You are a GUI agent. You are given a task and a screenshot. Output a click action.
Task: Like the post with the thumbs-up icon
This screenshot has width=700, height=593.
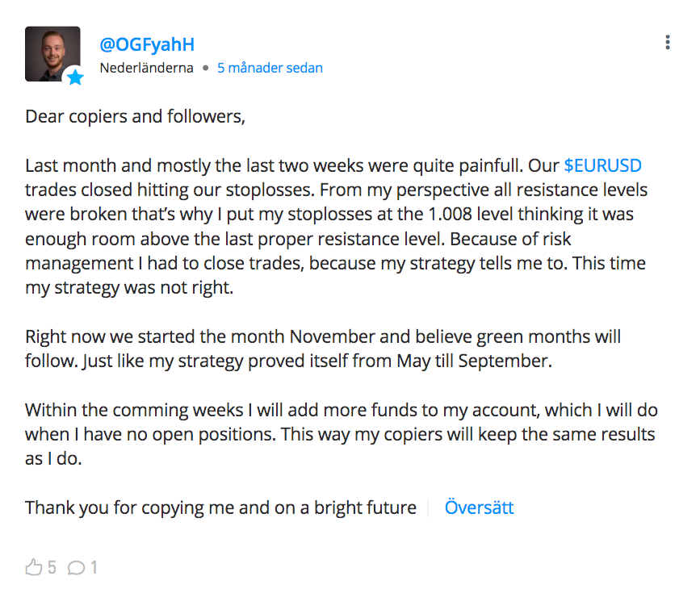[x=33, y=568]
